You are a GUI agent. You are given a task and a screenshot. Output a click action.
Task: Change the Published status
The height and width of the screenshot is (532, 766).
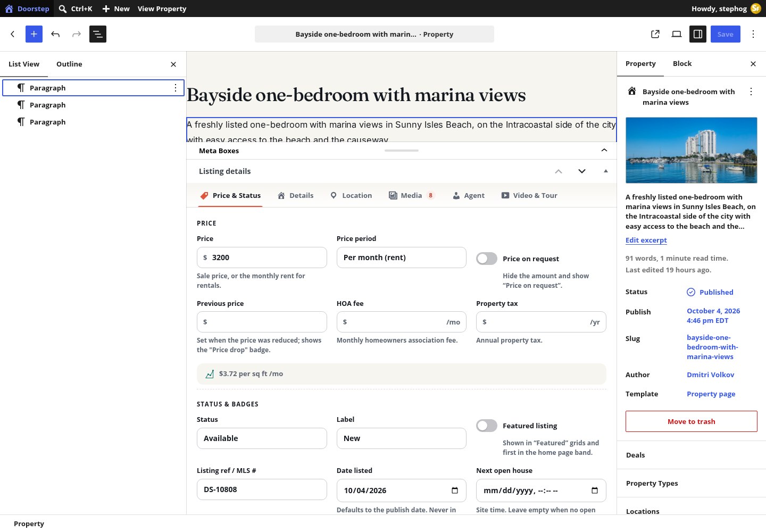(710, 292)
